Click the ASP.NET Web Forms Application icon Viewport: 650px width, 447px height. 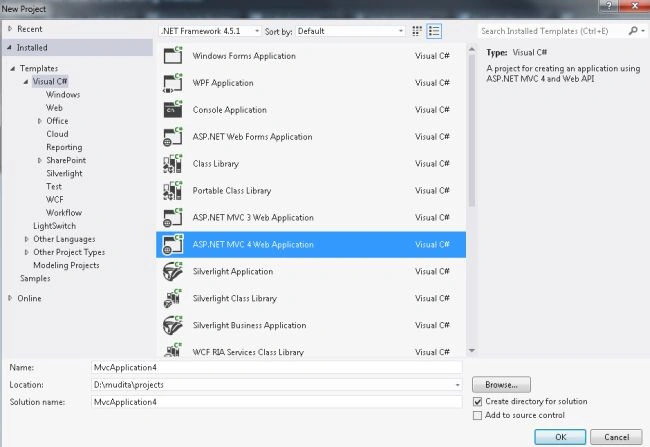click(x=173, y=136)
